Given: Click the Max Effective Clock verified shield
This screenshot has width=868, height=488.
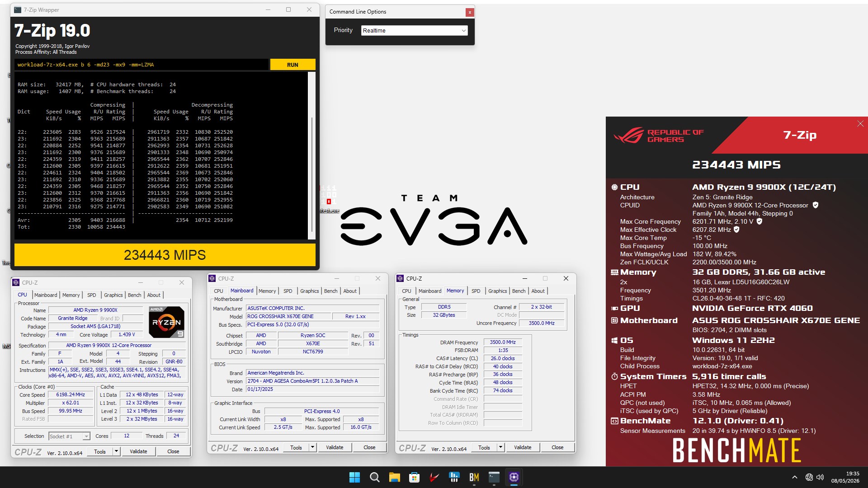Looking at the screenshot, I should (736, 230).
